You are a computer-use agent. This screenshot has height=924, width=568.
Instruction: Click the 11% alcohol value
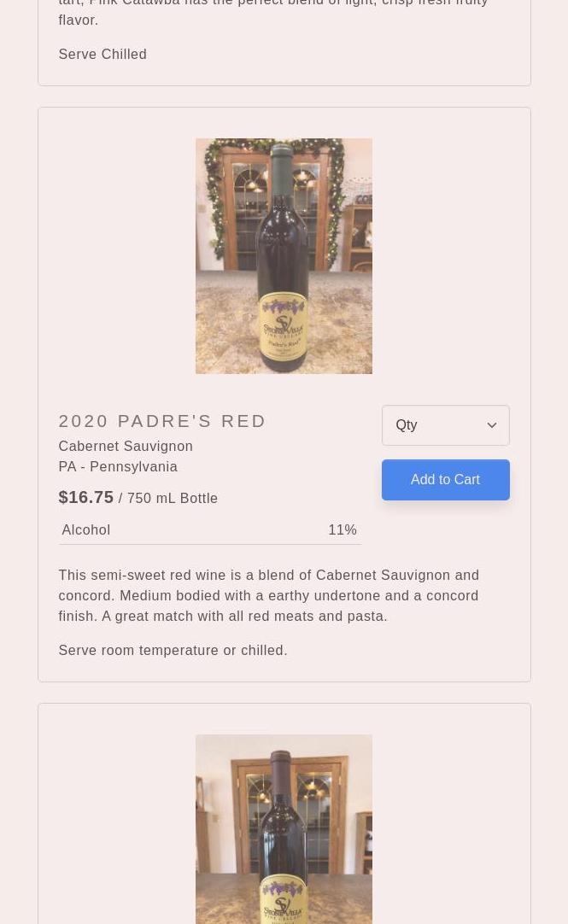[343, 529]
